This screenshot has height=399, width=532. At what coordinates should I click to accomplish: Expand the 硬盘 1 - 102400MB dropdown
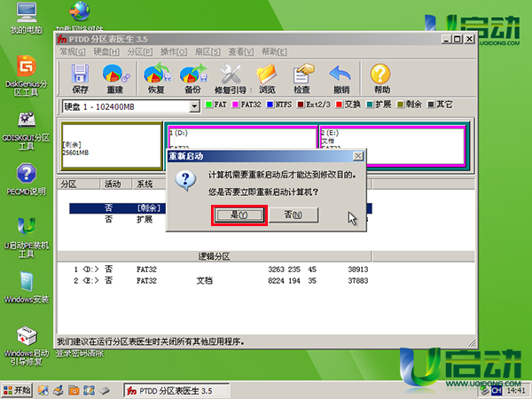click(194, 107)
